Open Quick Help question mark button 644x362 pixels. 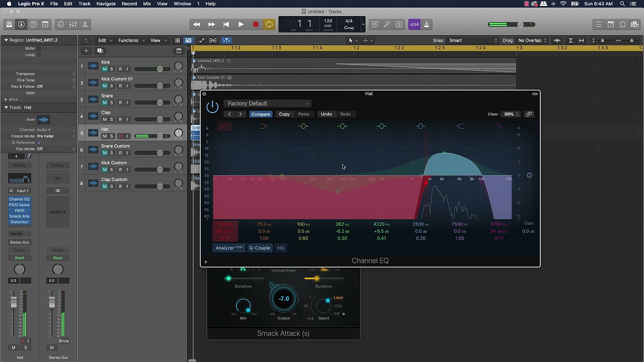pos(33,24)
